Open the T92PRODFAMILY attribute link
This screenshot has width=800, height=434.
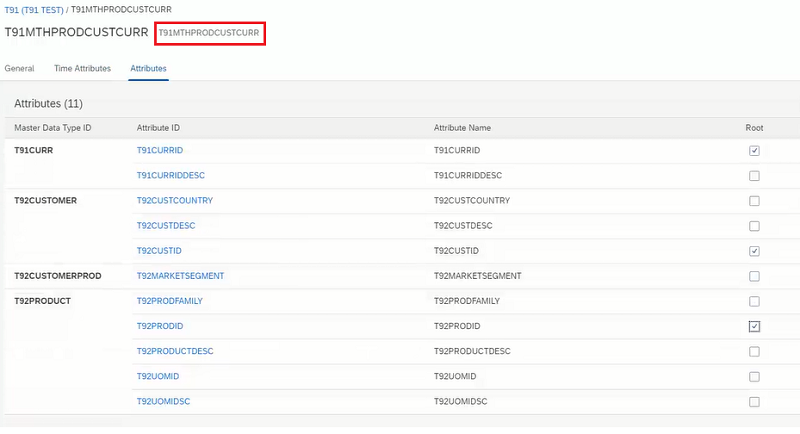(169, 301)
